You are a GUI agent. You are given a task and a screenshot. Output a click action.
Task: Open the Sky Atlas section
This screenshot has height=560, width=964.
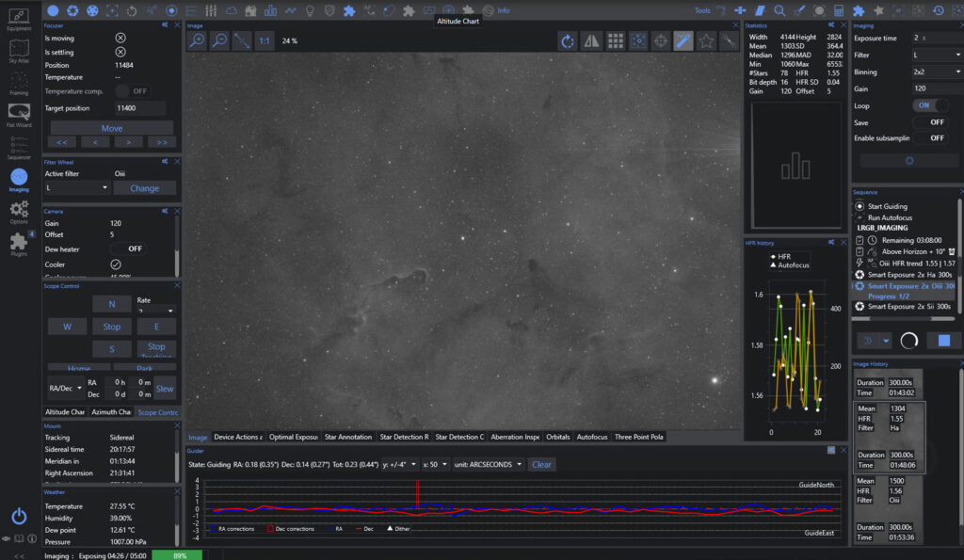point(19,52)
